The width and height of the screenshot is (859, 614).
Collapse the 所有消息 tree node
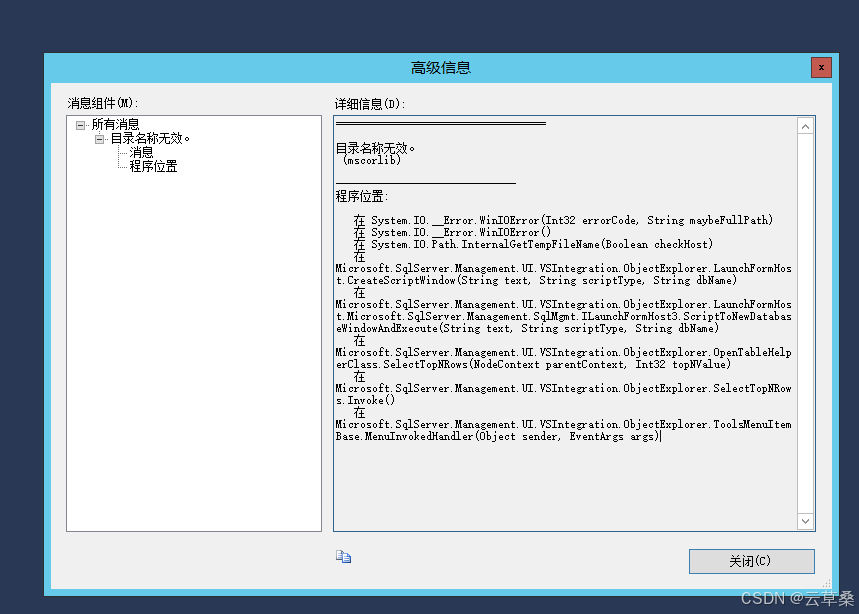[81, 123]
